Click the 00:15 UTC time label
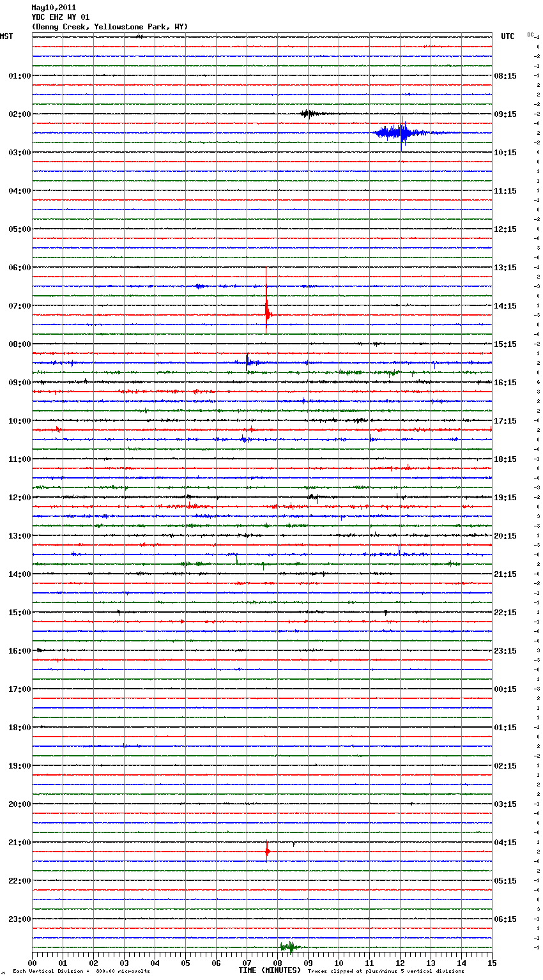Image resolution: width=543 pixels, height=980 pixels. [505, 689]
